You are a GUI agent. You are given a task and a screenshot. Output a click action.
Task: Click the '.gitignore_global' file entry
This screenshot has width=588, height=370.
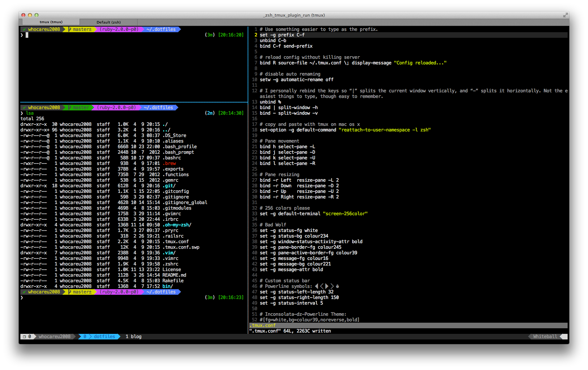tap(185, 202)
